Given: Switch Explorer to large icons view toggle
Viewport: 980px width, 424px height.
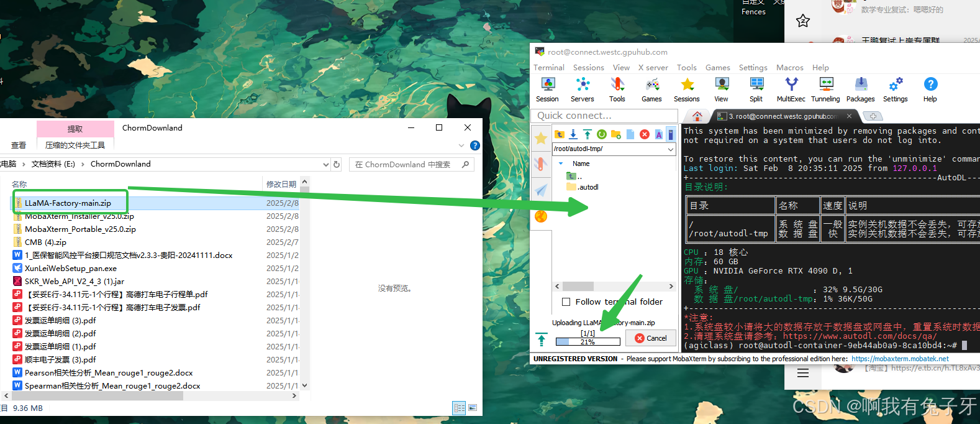Looking at the screenshot, I should point(473,408).
